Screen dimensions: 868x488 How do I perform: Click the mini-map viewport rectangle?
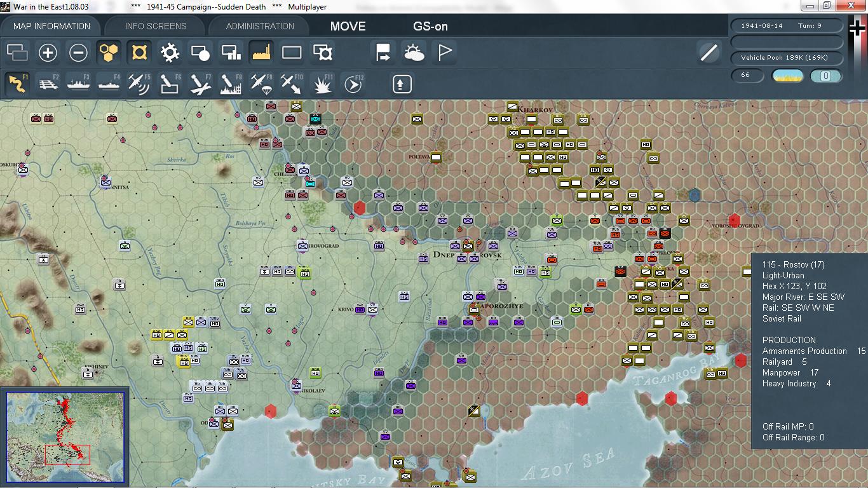click(67, 454)
